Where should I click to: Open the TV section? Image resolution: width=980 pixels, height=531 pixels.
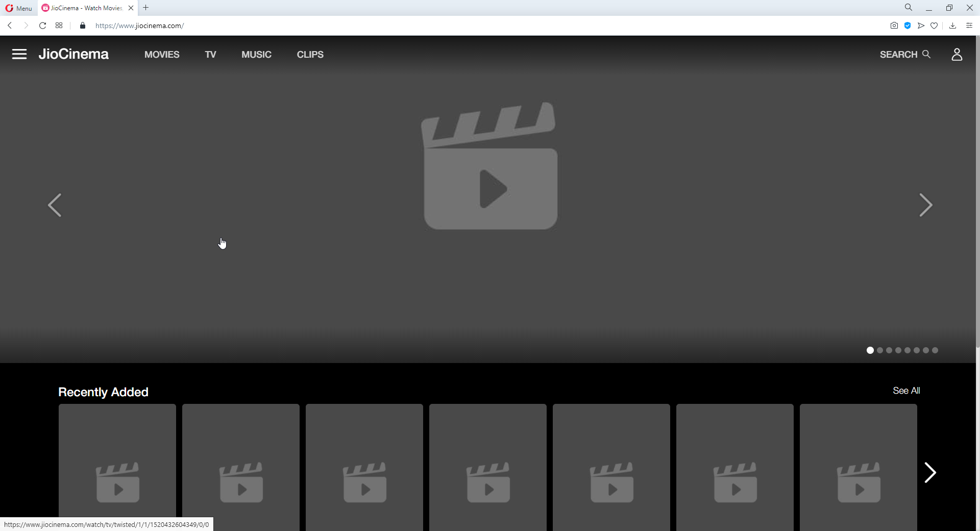click(x=210, y=55)
